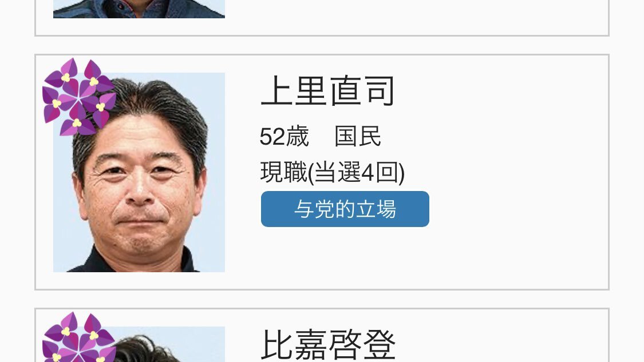Click the gap between the 上里直司 and 比嘉啓登 cards
Viewport: 644px width, 362px height.
coord(322,299)
